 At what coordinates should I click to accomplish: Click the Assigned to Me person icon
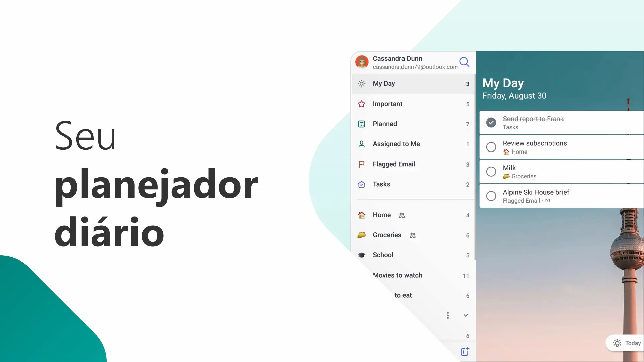pyautogui.click(x=362, y=144)
